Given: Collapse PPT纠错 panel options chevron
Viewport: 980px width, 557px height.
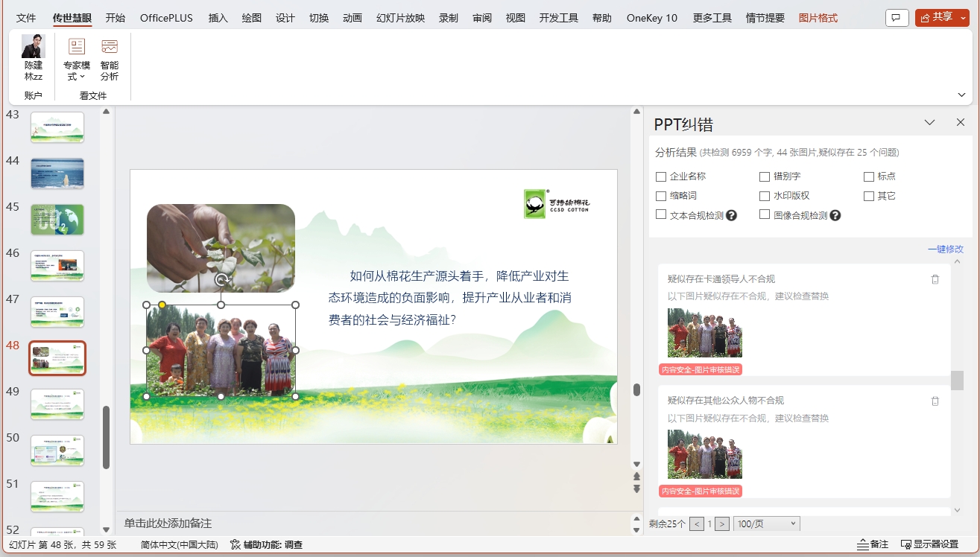Looking at the screenshot, I should click(929, 123).
